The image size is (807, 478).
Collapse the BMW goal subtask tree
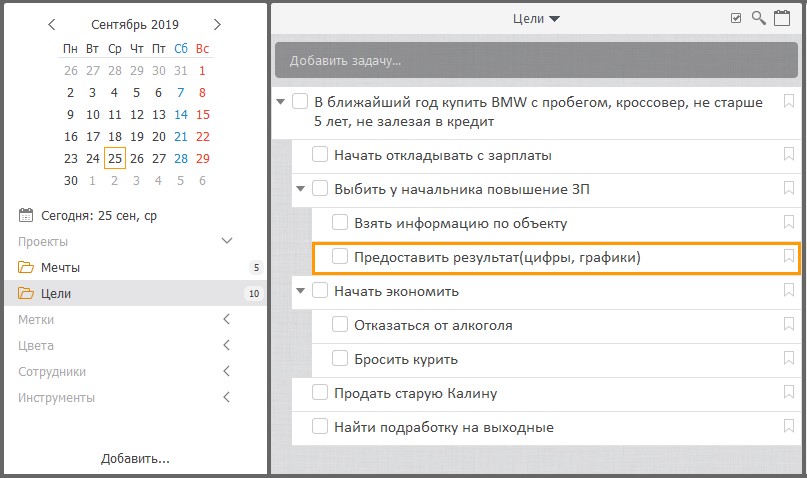(280, 102)
